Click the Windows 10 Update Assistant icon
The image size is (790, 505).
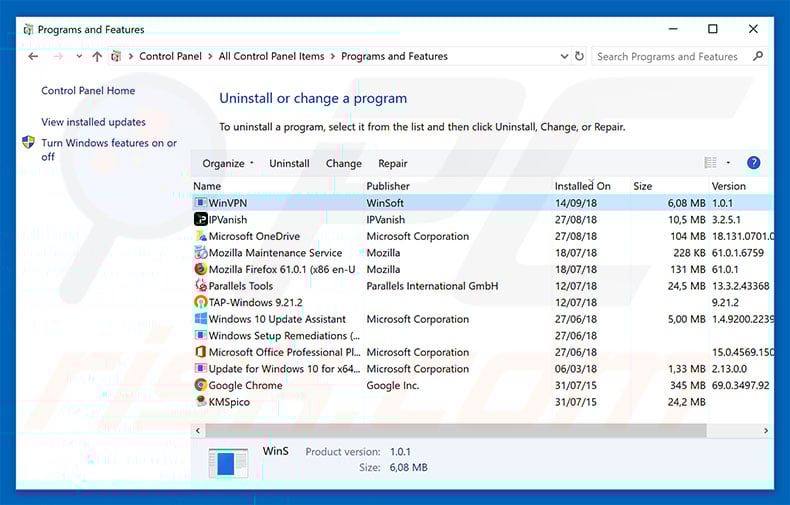(201, 319)
